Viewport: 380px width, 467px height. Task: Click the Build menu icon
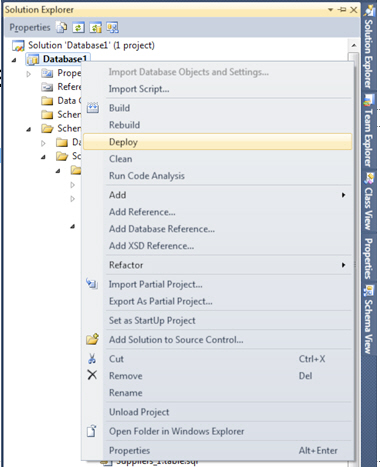coord(93,108)
